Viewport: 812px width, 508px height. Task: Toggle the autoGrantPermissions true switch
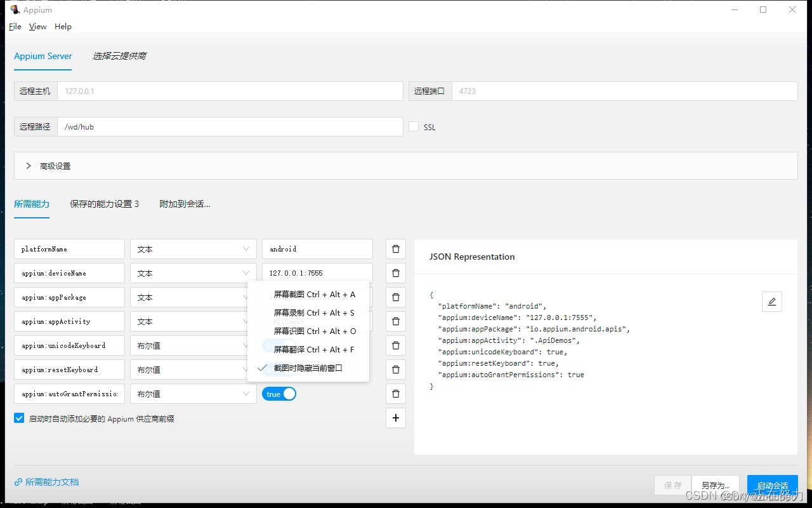(279, 394)
